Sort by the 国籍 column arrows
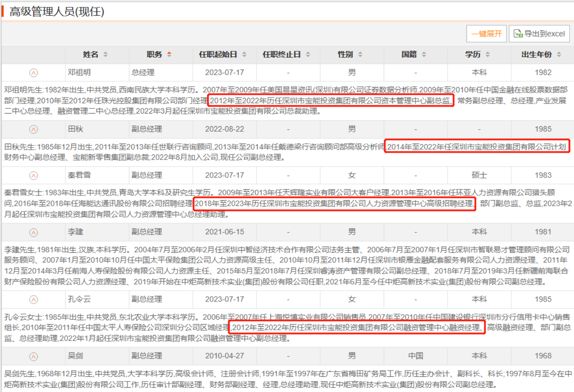Viewport: 574px width, 392px height. click(x=424, y=54)
